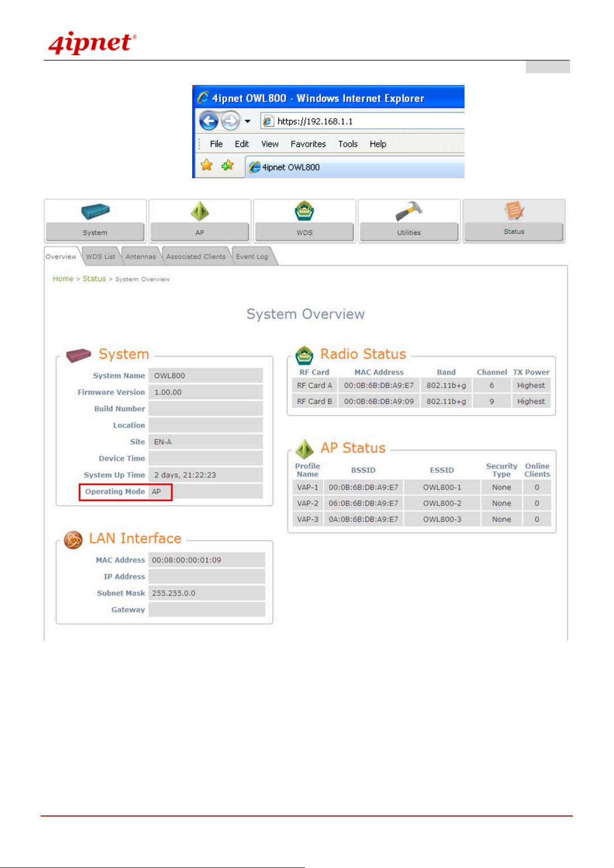Click the WDS button label
This screenshot has height=868, width=614.
pyautogui.click(x=304, y=232)
